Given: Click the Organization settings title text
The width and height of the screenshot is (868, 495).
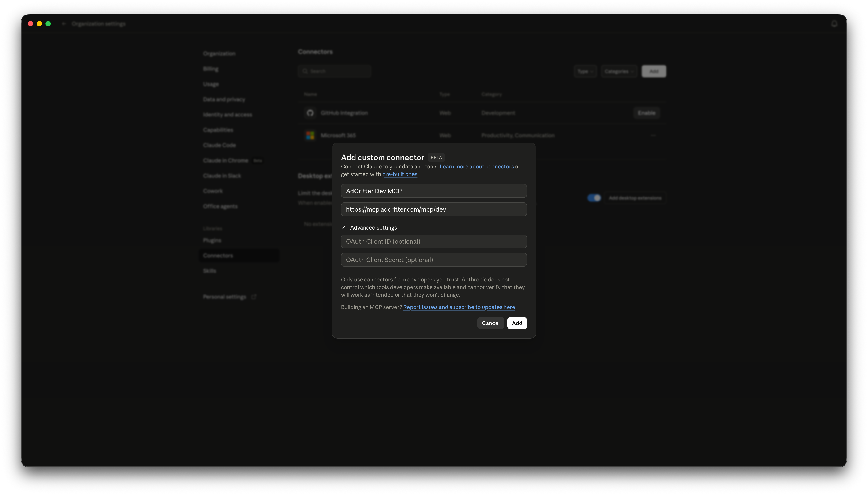Looking at the screenshot, I should pyautogui.click(x=99, y=24).
